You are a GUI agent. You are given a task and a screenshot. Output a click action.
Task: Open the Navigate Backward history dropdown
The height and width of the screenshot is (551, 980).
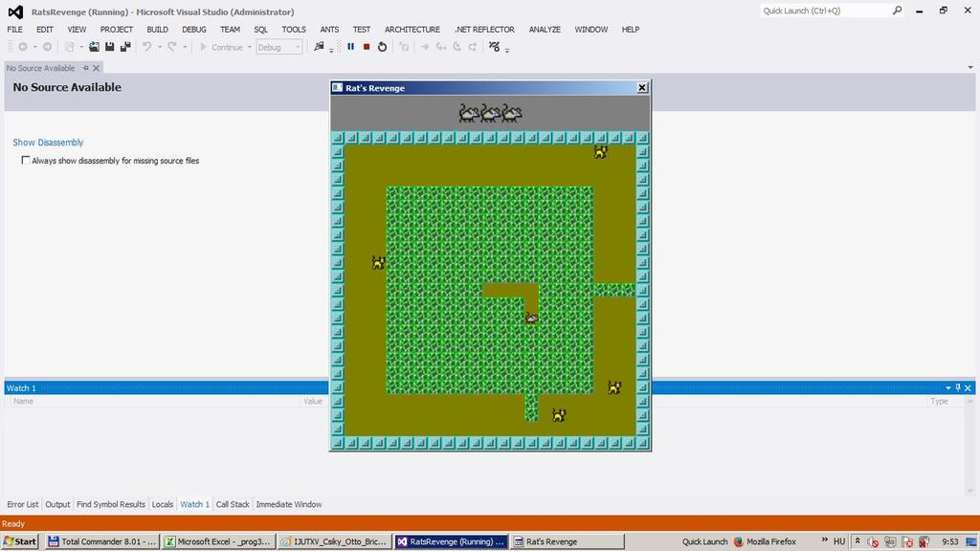[x=35, y=47]
